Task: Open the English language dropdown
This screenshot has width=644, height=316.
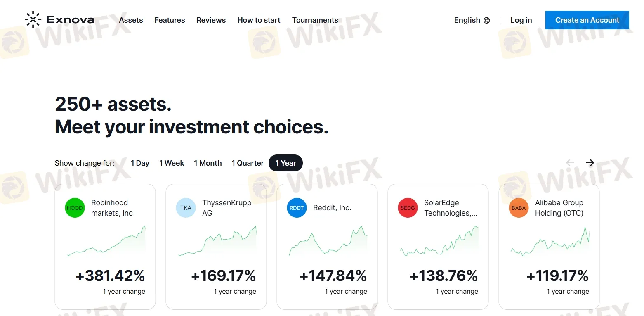Action: click(x=467, y=20)
